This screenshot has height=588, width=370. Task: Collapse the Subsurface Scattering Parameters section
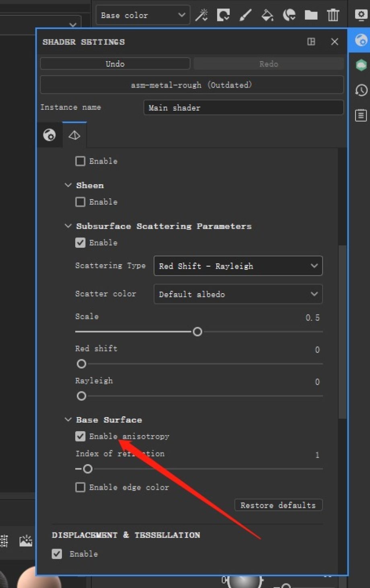pyautogui.click(x=68, y=226)
